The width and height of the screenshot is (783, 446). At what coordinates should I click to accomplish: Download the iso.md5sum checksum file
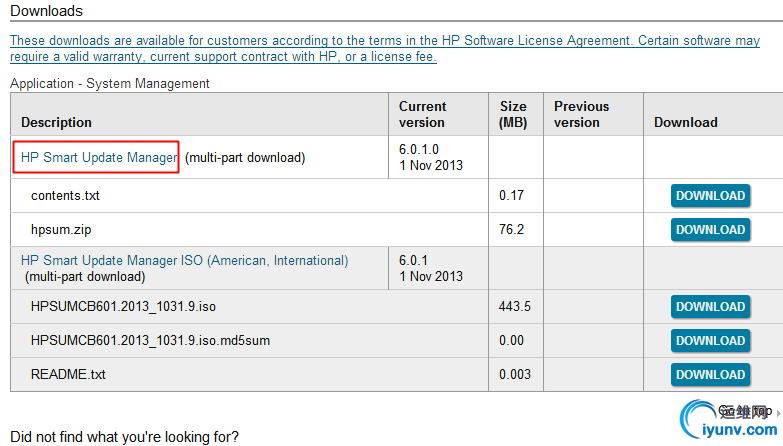pyautogui.click(x=710, y=341)
